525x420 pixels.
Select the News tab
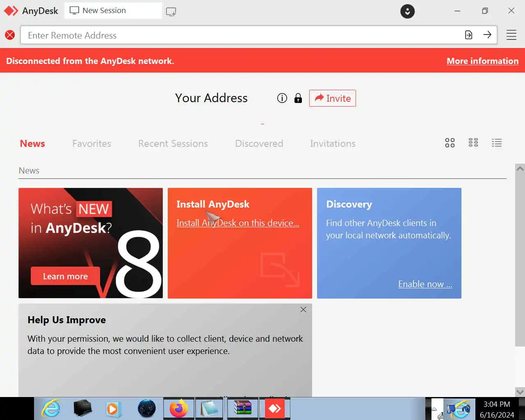(32, 144)
